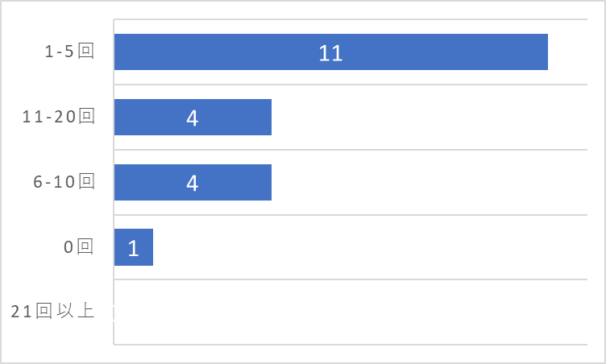Click the bottom border of the plot
The image size is (606, 364).
click(x=351, y=345)
